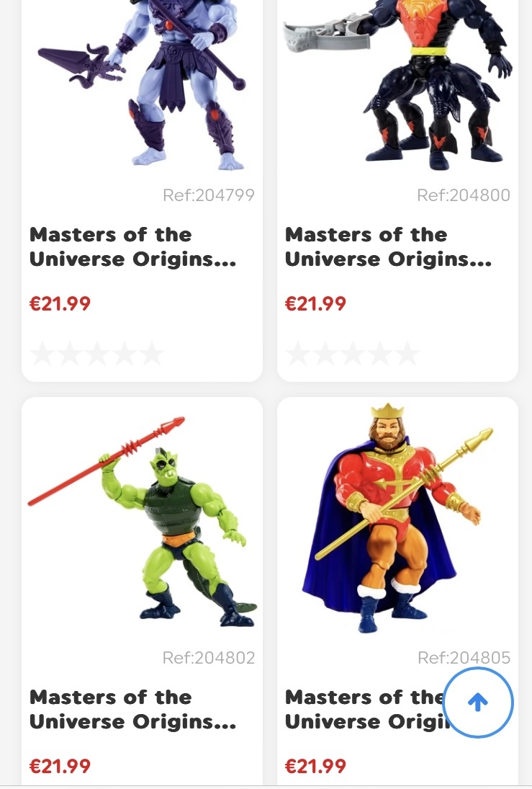Click the €21.99 price on Ref:204800 card
This screenshot has width=532, height=789.
coord(315,303)
